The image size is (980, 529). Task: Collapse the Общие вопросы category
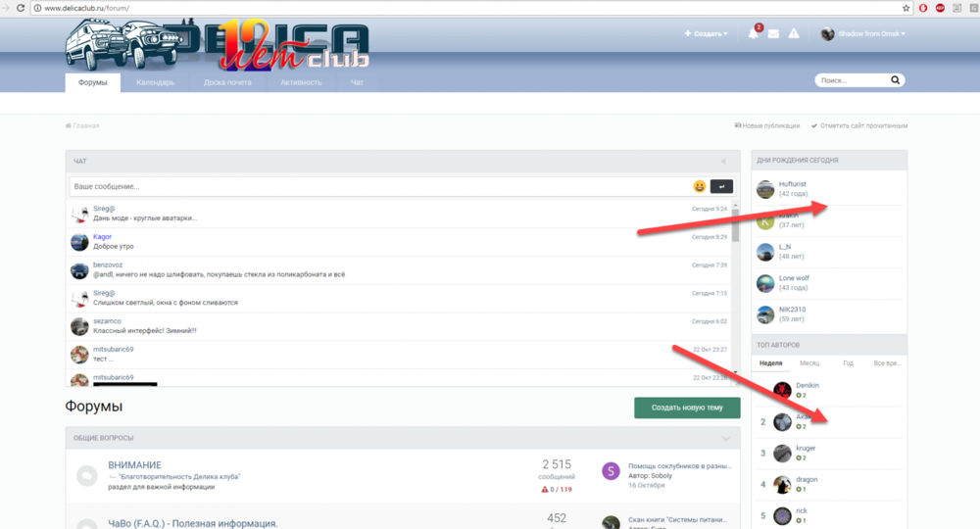click(725, 438)
